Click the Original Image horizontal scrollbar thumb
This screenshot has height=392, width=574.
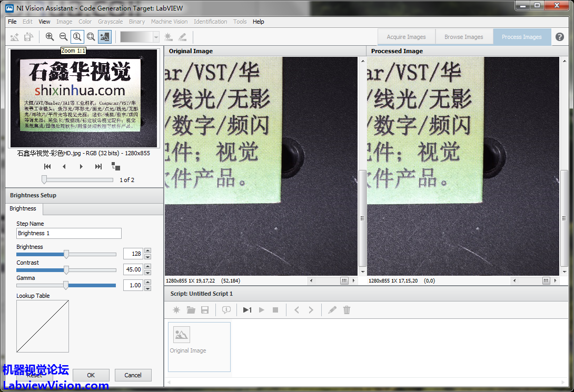pyautogui.click(x=344, y=281)
